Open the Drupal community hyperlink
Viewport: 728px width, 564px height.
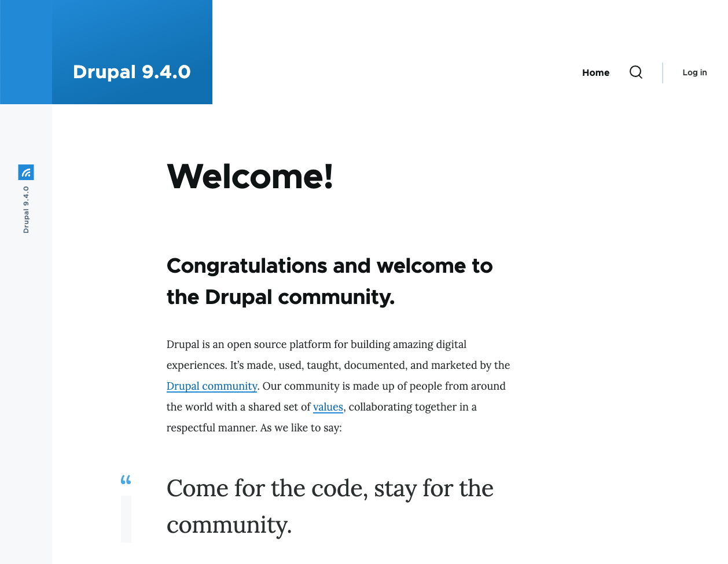212,386
